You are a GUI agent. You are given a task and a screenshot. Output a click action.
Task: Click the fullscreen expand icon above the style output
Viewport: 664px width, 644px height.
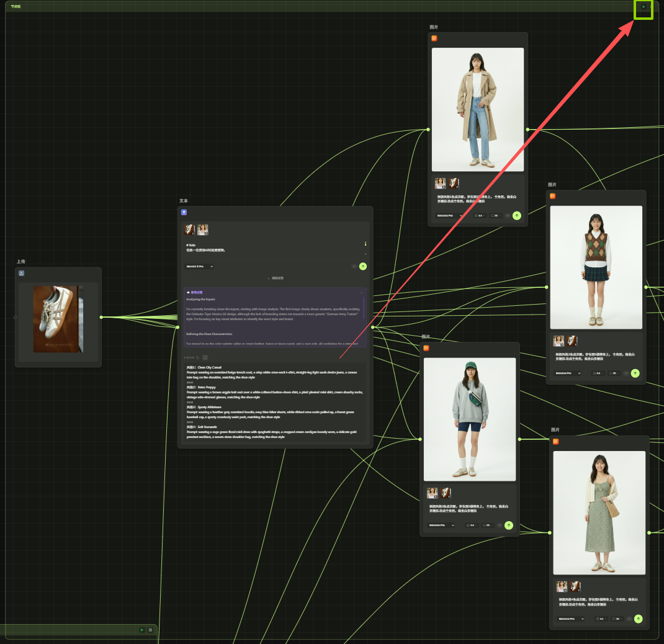pyautogui.click(x=205, y=357)
